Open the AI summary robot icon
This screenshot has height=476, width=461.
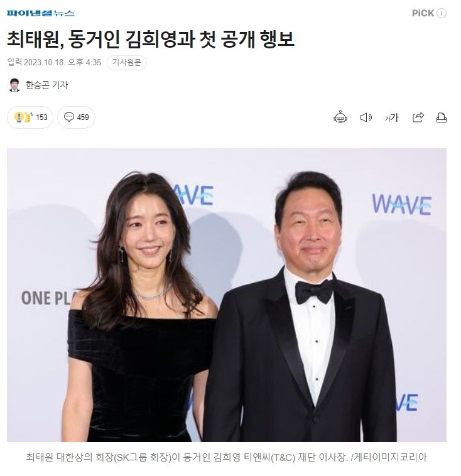[x=340, y=117]
